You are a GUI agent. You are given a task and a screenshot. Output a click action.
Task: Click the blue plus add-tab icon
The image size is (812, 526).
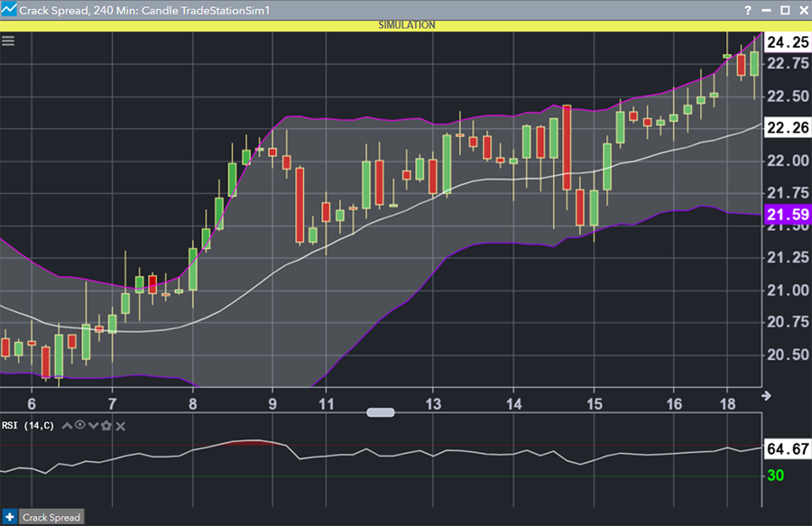9,517
